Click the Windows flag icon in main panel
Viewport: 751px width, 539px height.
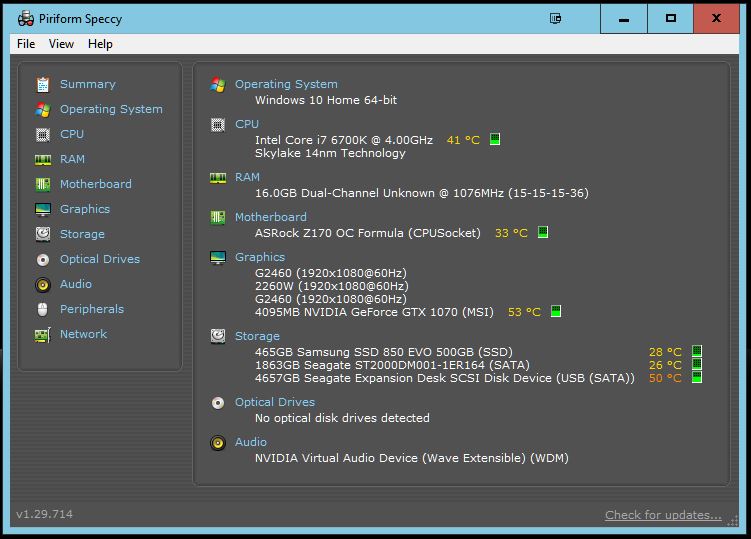click(x=218, y=85)
